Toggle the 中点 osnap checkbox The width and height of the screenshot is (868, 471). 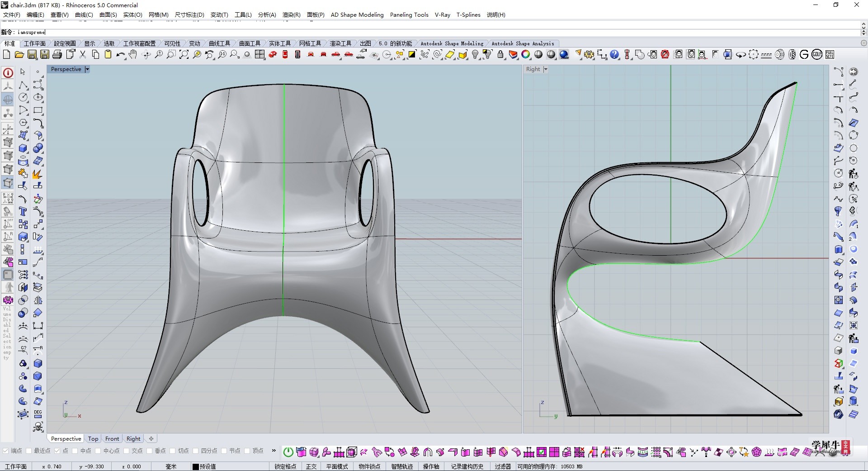coord(75,451)
